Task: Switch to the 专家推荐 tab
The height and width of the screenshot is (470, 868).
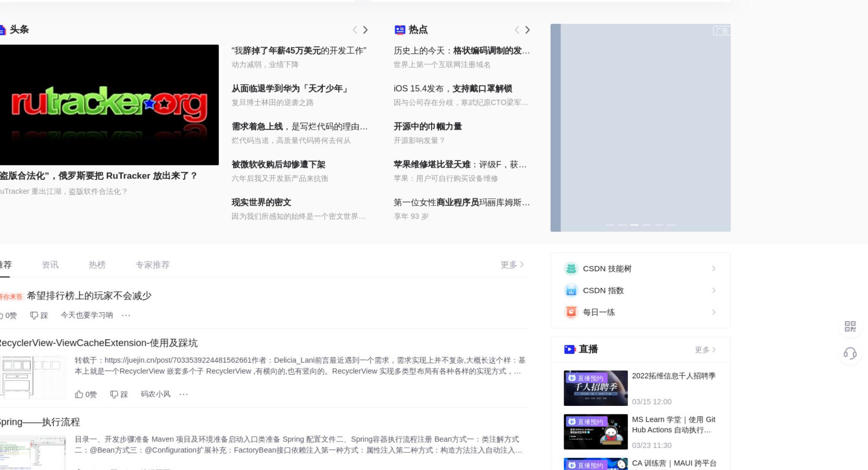Action: 153,265
